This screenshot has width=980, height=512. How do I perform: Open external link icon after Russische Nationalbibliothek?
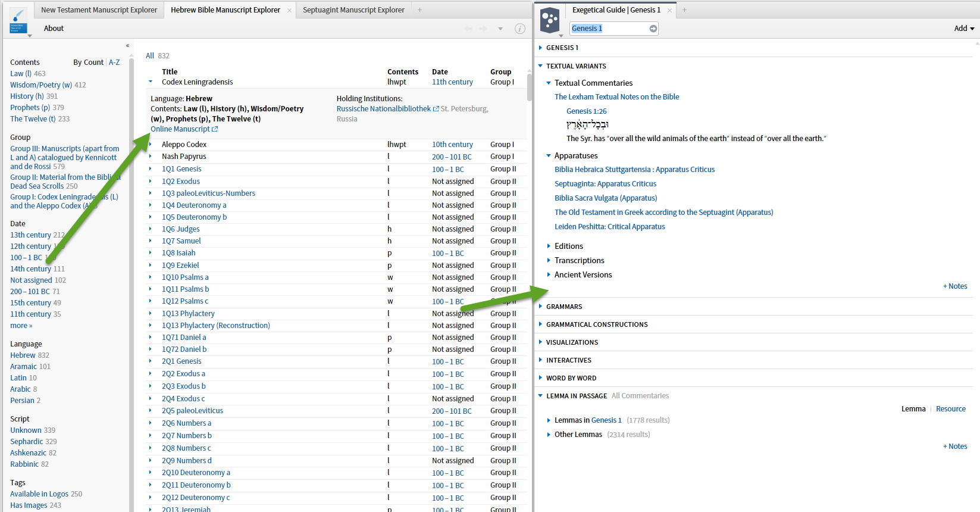coord(436,109)
